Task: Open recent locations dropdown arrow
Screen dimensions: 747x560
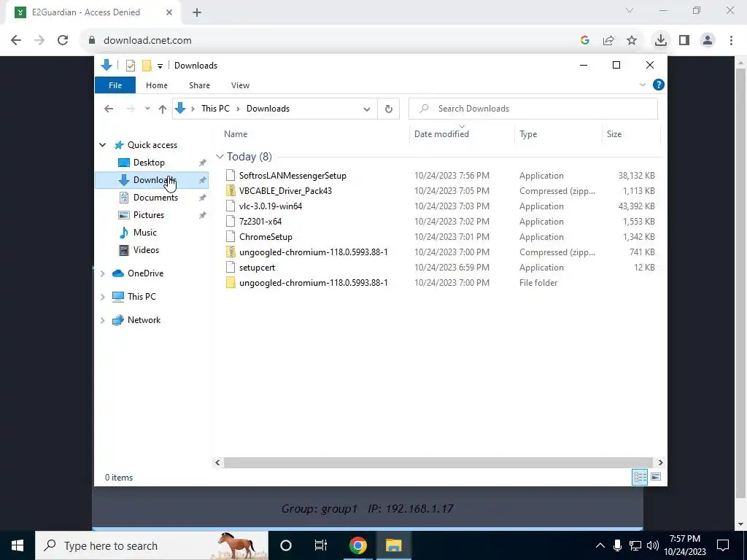Action: coord(147,109)
